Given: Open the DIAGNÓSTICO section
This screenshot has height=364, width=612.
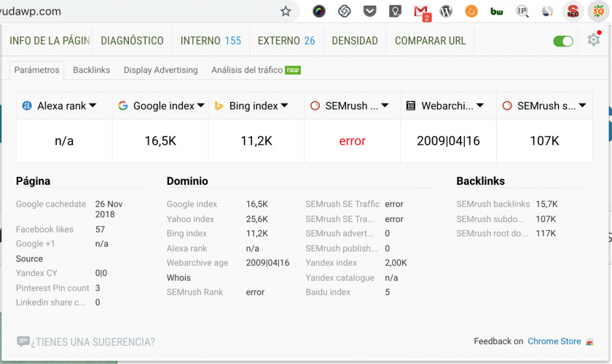Looking at the screenshot, I should pos(132,41).
